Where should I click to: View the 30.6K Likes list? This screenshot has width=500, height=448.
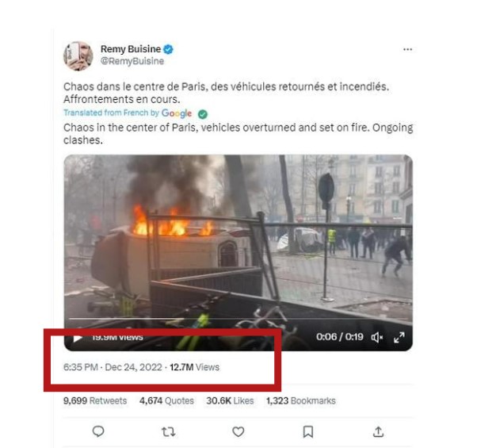point(230,400)
